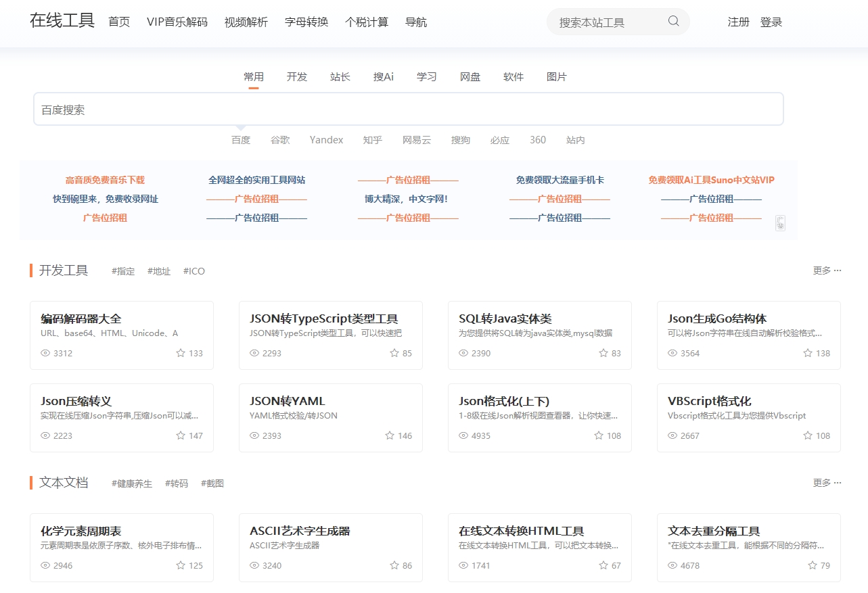This screenshot has height=593, width=868.
Task: Switch to the 网盘 search tab
Action: coord(470,77)
